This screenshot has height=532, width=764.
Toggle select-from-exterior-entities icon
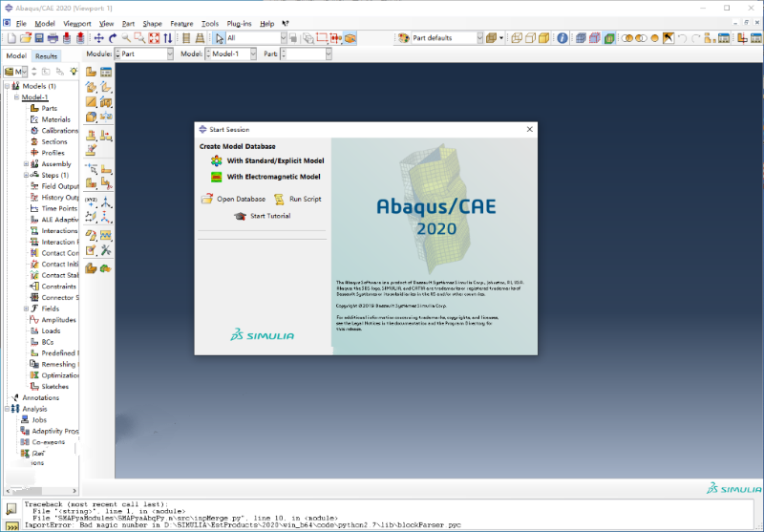[x=350, y=38]
